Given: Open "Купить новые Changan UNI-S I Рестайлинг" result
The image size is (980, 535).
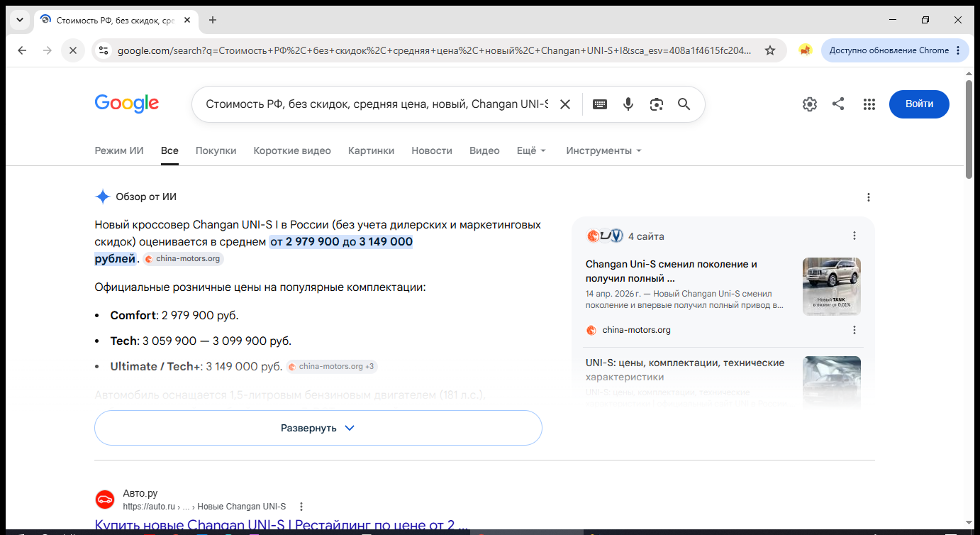Looking at the screenshot, I should pos(282,526).
